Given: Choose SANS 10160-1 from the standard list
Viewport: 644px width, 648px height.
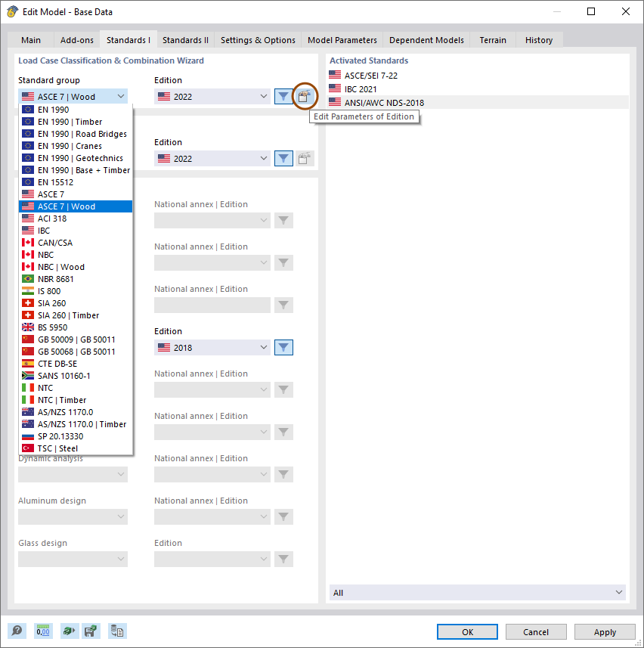Looking at the screenshot, I should coord(76,375).
